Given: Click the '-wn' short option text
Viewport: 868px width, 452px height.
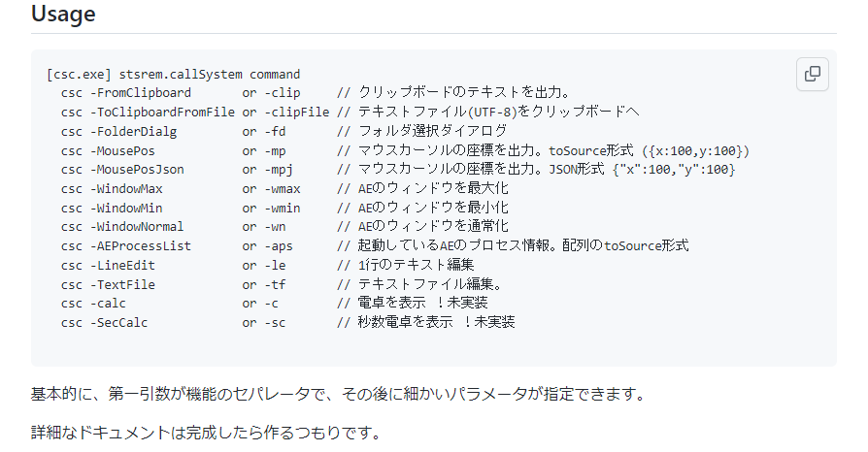Looking at the screenshot, I should pos(275,227).
